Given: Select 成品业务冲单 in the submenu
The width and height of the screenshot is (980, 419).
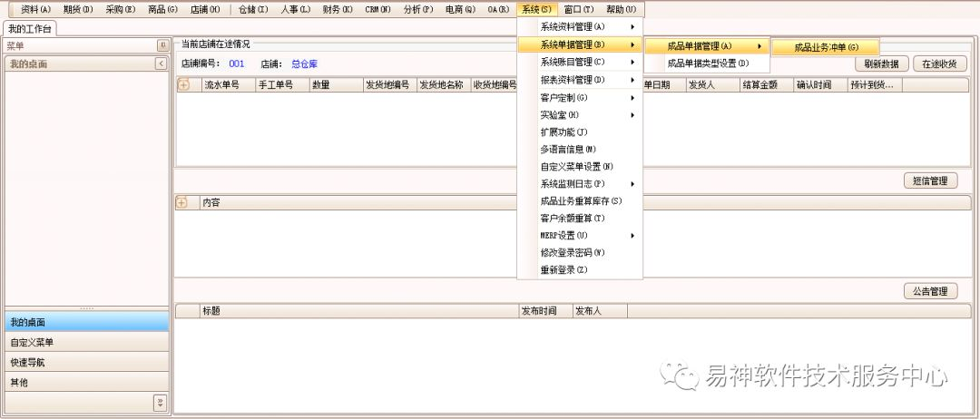Looking at the screenshot, I should pyautogui.click(x=825, y=47).
